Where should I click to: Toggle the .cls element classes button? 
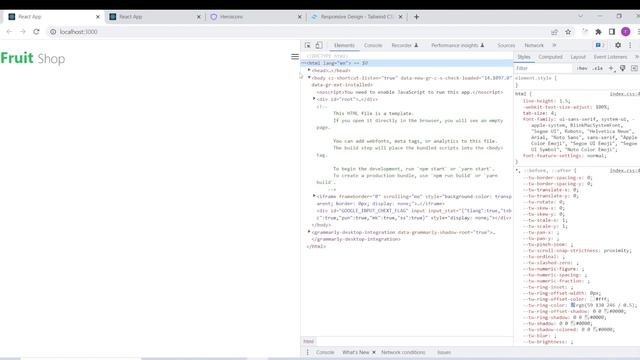tap(598, 68)
